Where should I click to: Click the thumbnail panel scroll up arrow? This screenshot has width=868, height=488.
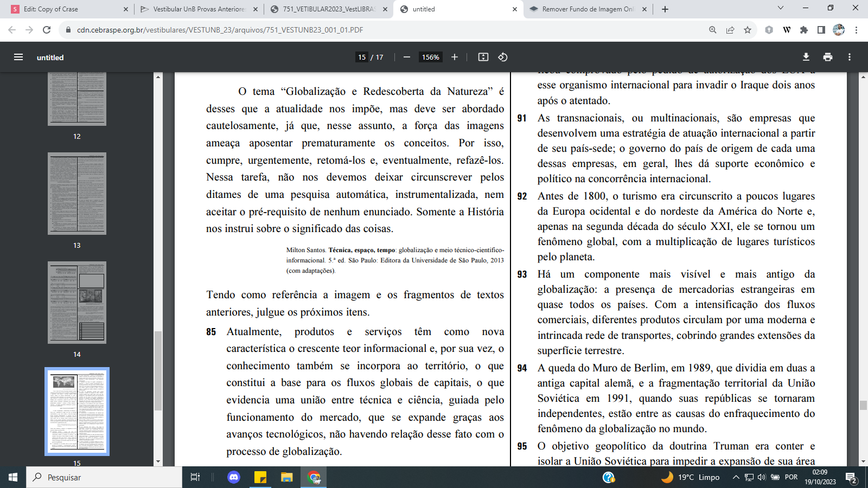(158, 77)
